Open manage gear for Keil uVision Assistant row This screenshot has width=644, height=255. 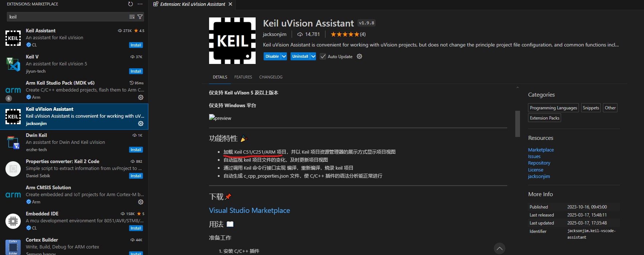141,124
